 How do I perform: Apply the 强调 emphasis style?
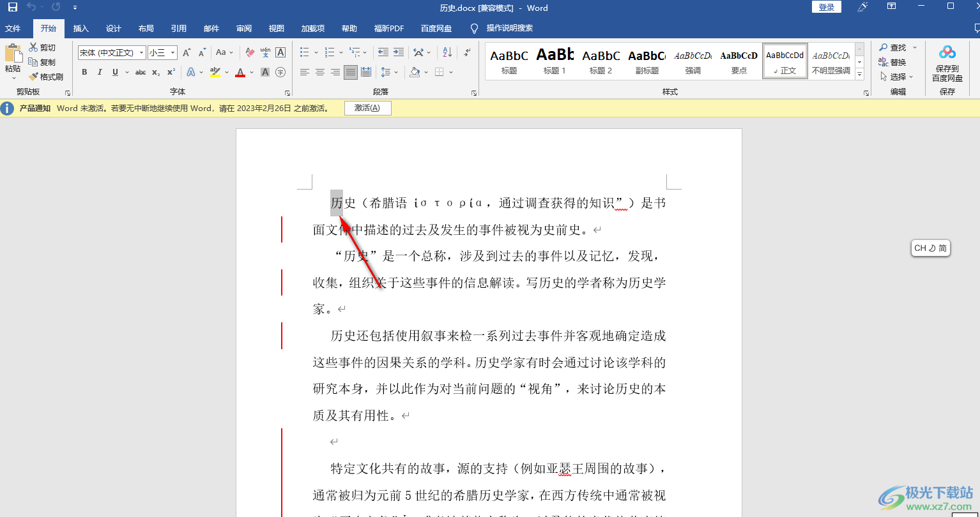693,61
